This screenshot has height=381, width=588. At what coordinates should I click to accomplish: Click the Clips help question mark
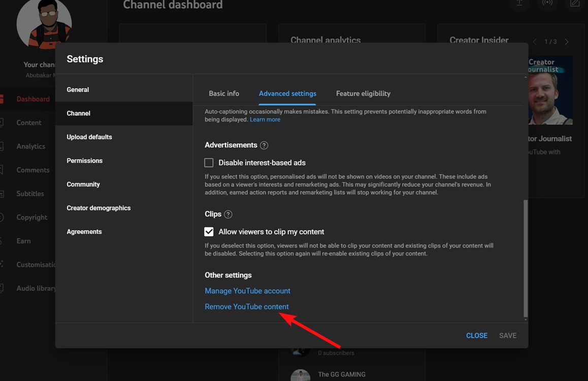pyautogui.click(x=228, y=214)
